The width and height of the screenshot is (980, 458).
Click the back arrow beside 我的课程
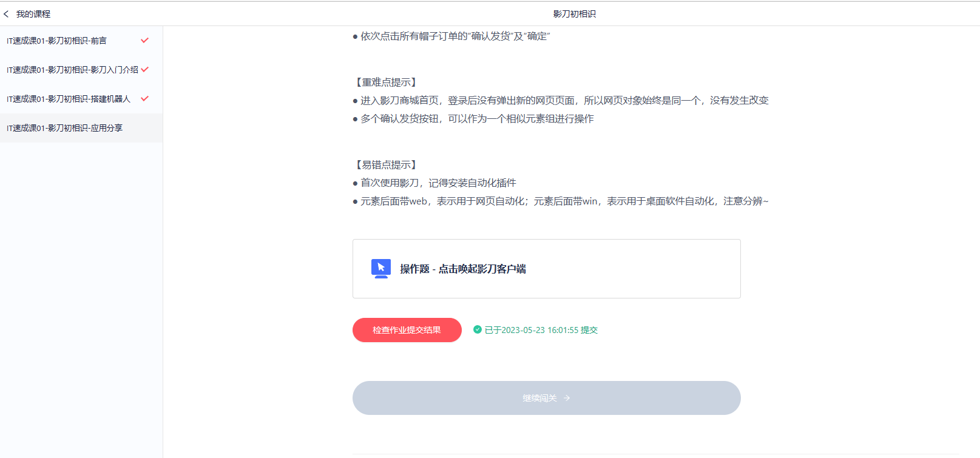(6, 14)
